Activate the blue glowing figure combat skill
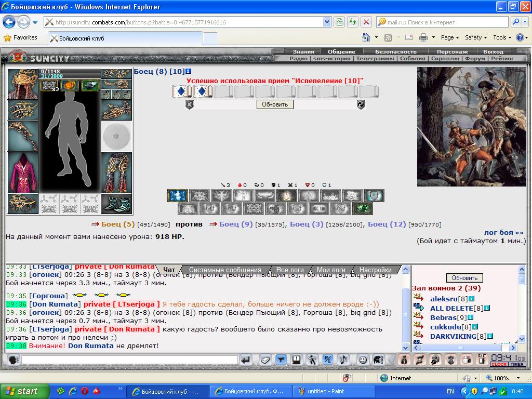Screen dimensions: 532x399 (x=178, y=196)
